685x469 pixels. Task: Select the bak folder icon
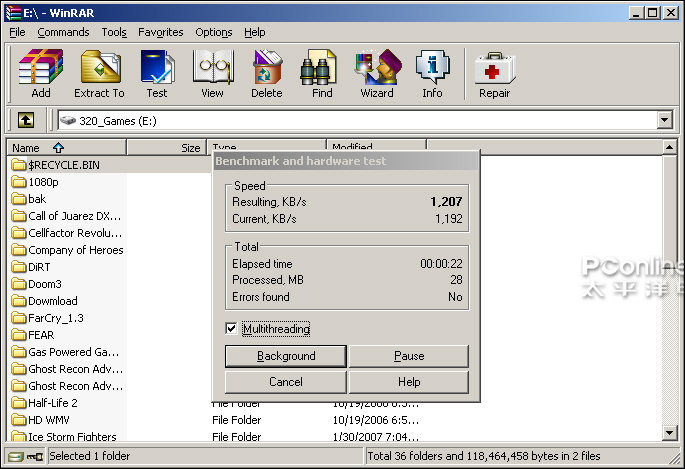(18, 199)
